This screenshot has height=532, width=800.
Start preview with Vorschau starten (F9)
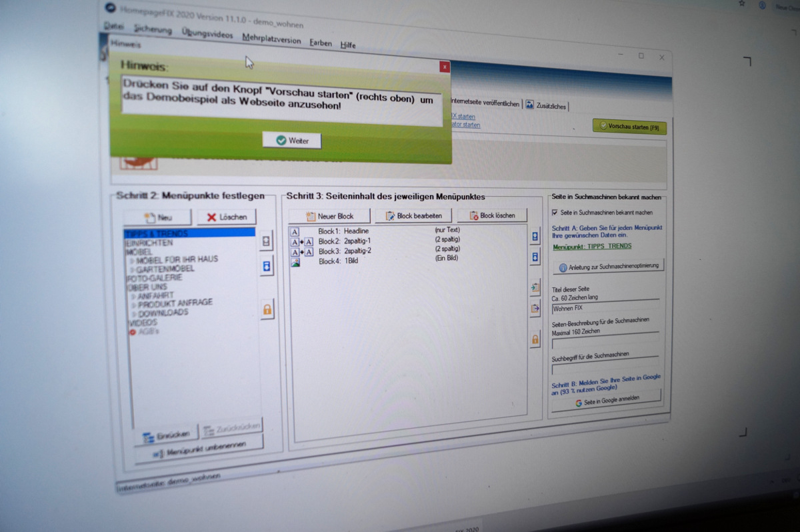(629, 126)
